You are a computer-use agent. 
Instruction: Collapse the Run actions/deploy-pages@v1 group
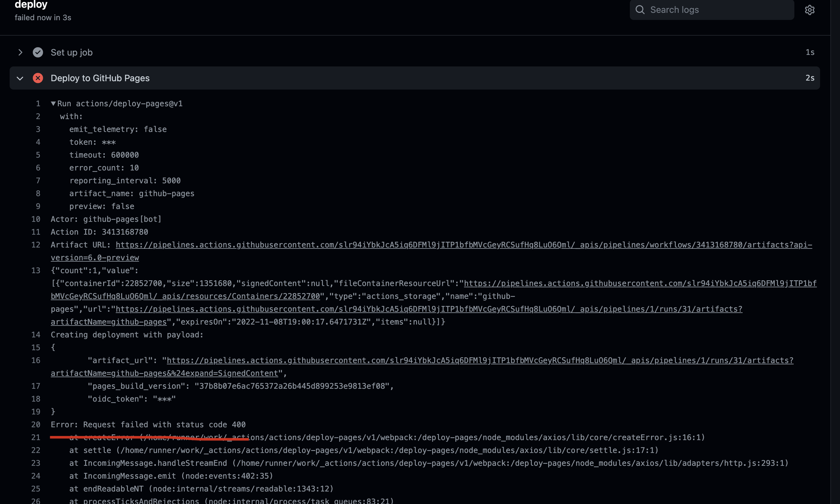coord(53,104)
